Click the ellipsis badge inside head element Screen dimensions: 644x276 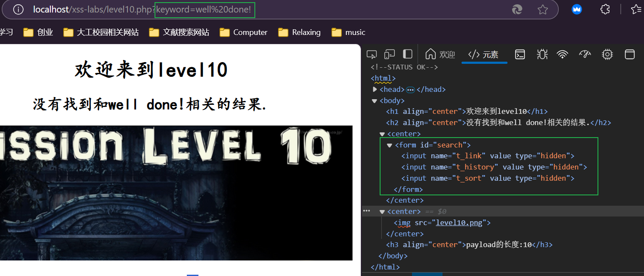click(410, 90)
